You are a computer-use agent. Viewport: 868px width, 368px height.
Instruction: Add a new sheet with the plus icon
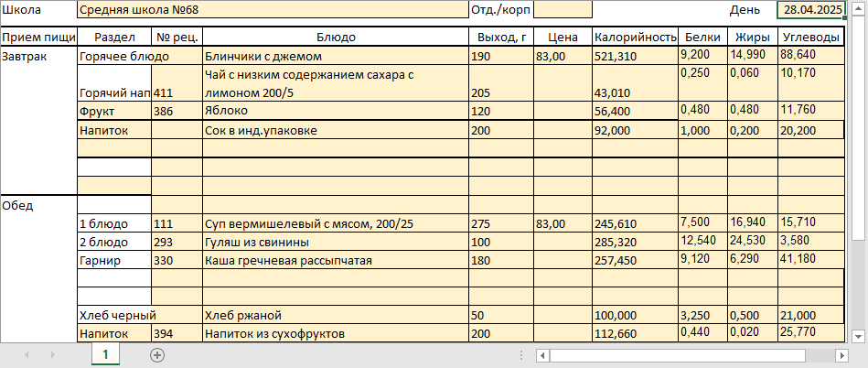click(x=157, y=355)
